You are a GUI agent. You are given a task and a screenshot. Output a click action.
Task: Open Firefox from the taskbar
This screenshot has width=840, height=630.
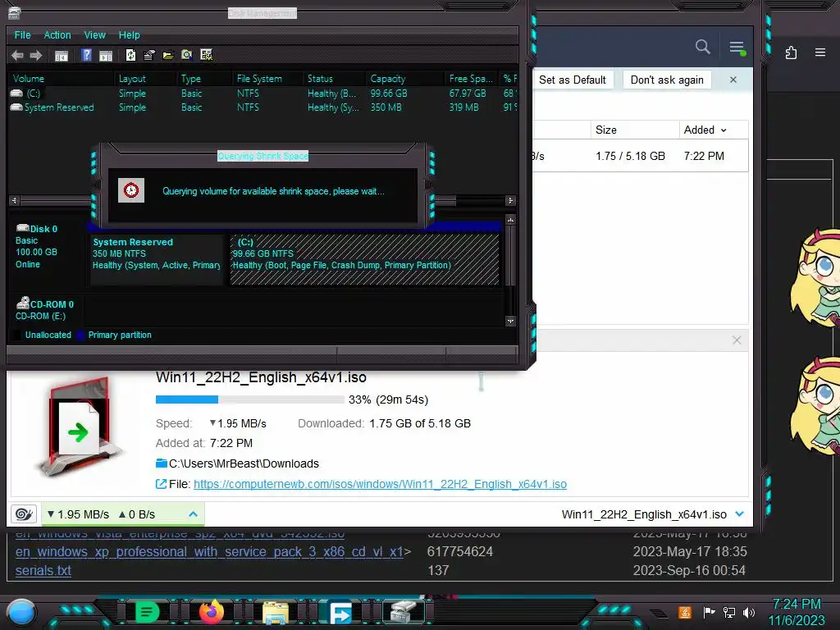[211, 612]
